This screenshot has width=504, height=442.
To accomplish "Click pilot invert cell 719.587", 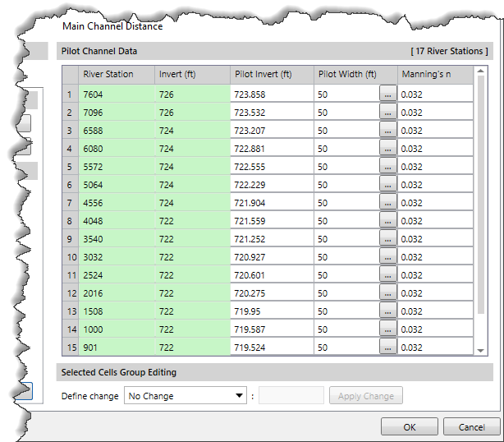I will pos(272,329).
